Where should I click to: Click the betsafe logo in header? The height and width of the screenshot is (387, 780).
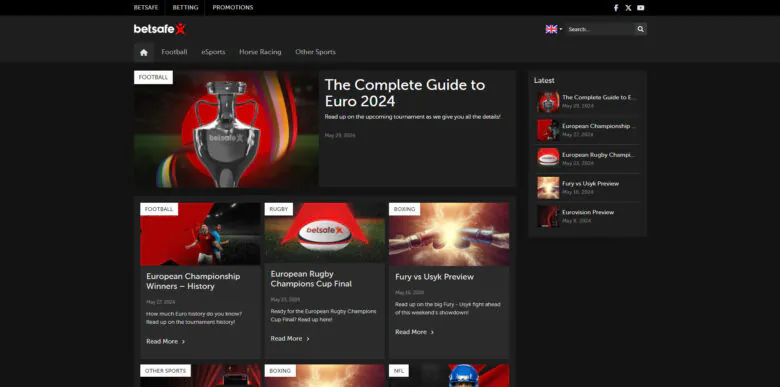tap(160, 29)
